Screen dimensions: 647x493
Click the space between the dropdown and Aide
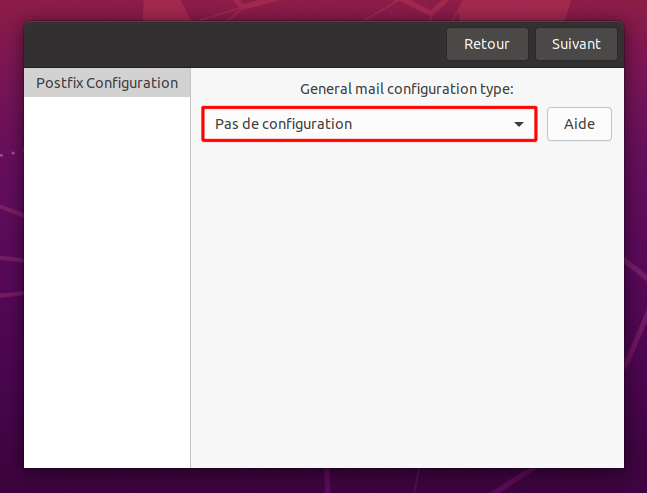pyautogui.click(x=542, y=124)
